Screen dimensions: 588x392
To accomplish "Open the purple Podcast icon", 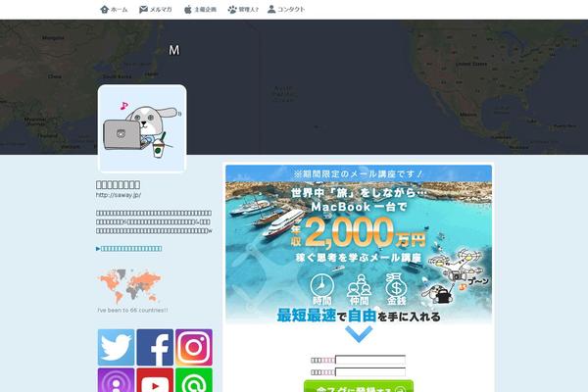I will coord(117,380).
